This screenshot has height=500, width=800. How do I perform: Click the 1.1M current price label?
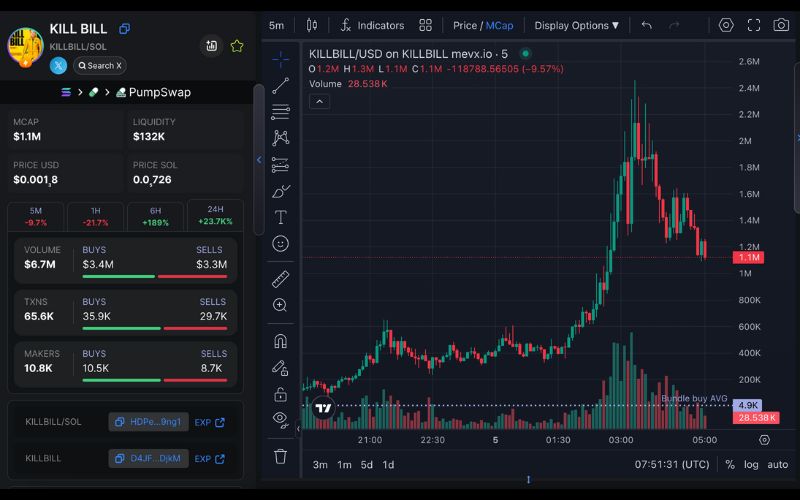coord(748,258)
